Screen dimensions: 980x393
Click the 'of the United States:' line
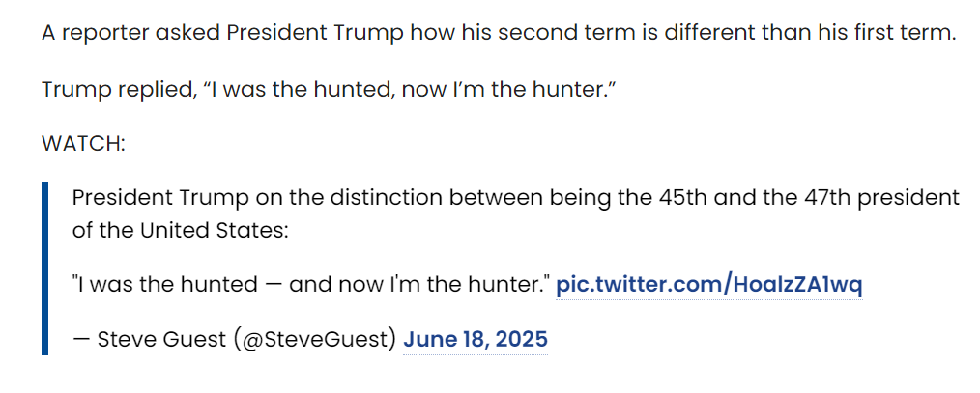[180, 231]
